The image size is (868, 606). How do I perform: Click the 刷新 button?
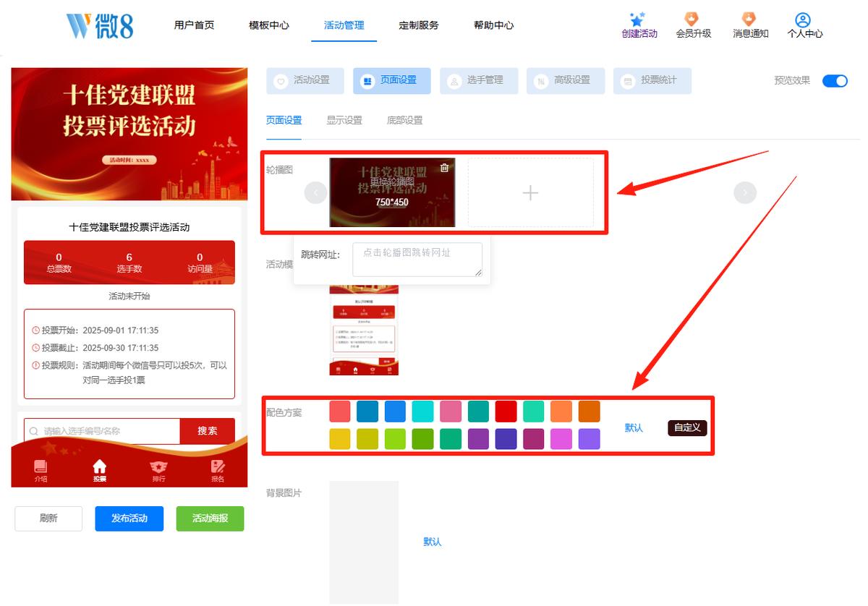pos(48,518)
